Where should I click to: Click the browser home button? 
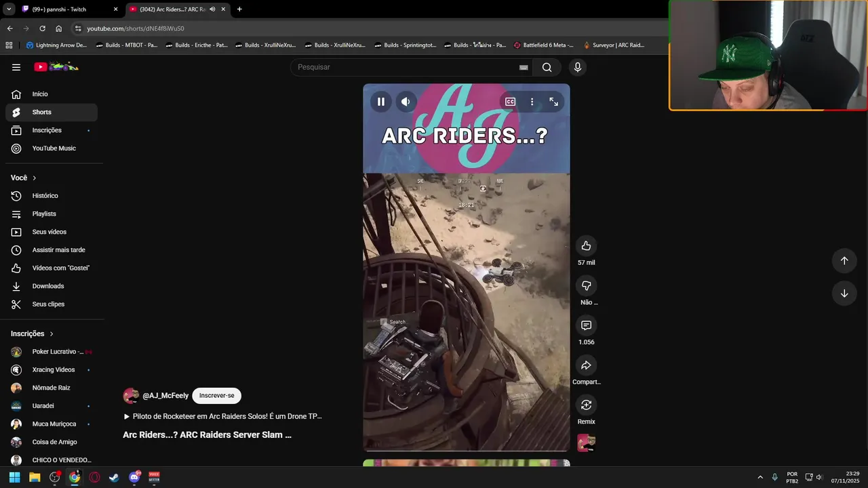tap(59, 28)
